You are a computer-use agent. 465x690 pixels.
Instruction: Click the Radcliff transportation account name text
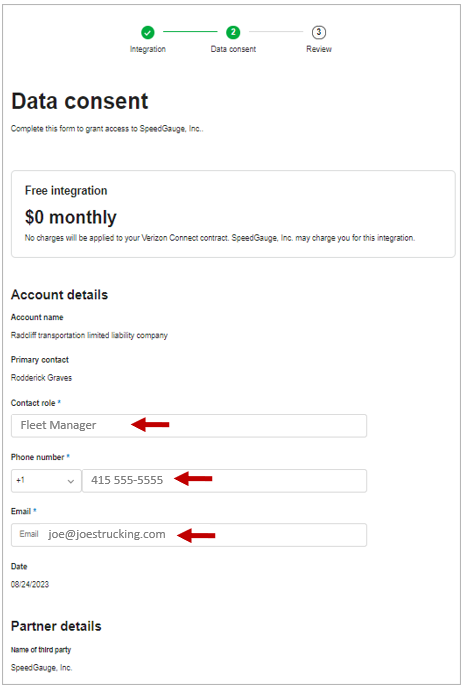pyautogui.click(x=89, y=335)
